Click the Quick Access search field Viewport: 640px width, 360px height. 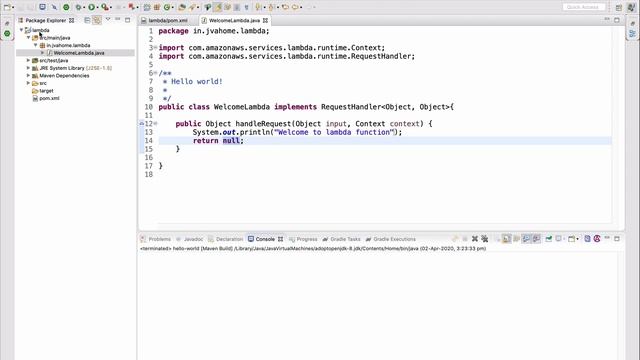[x=584, y=7]
